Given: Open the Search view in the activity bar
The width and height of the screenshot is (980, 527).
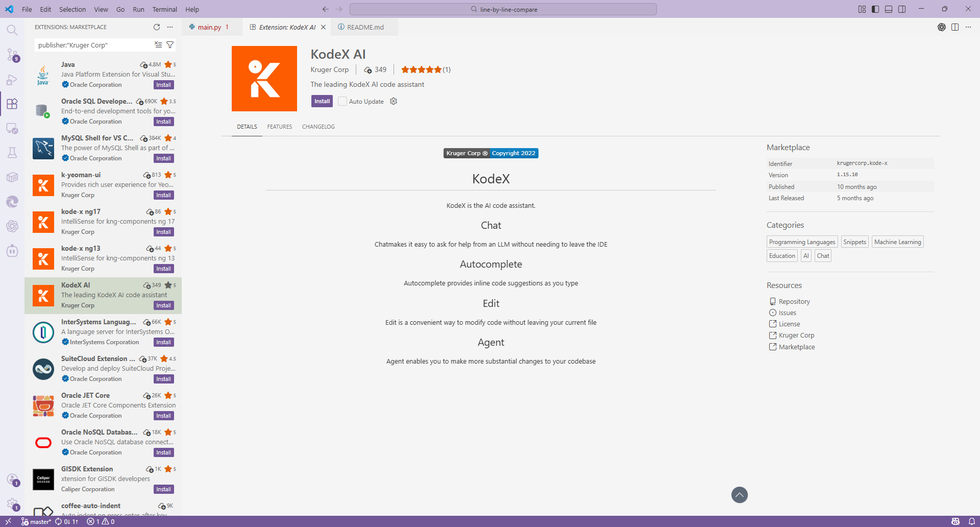Looking at the screenshot, I should click(x=12, y=30).
